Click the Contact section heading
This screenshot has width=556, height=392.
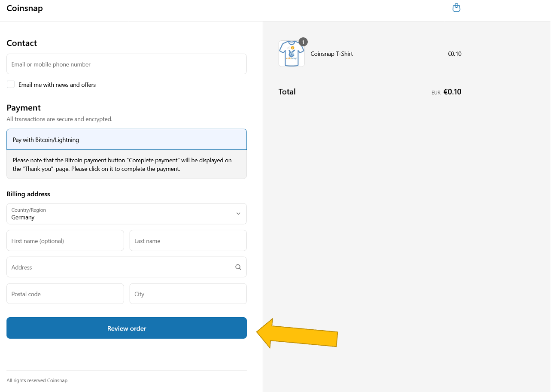pos(21,43)
